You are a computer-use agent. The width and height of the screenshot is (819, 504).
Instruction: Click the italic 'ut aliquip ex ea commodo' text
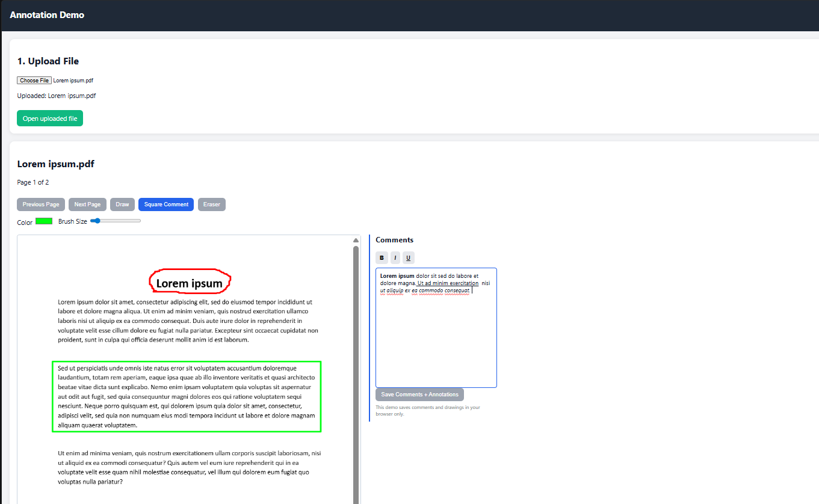point(425,290)
